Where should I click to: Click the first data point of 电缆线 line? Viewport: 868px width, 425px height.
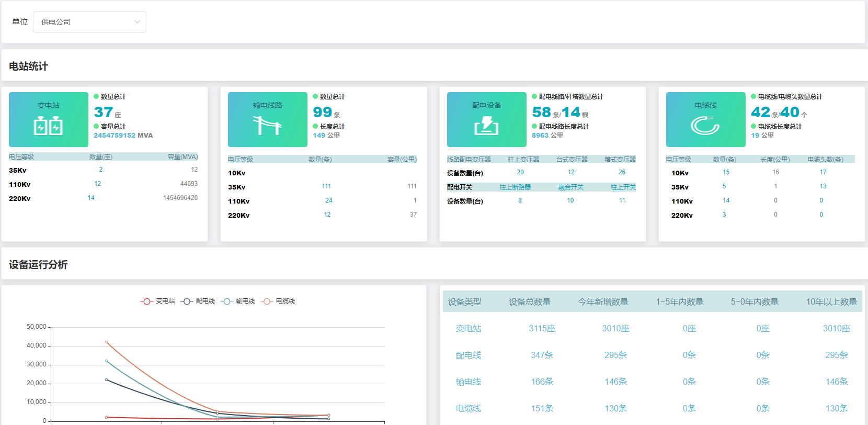(x=106, y=342)
